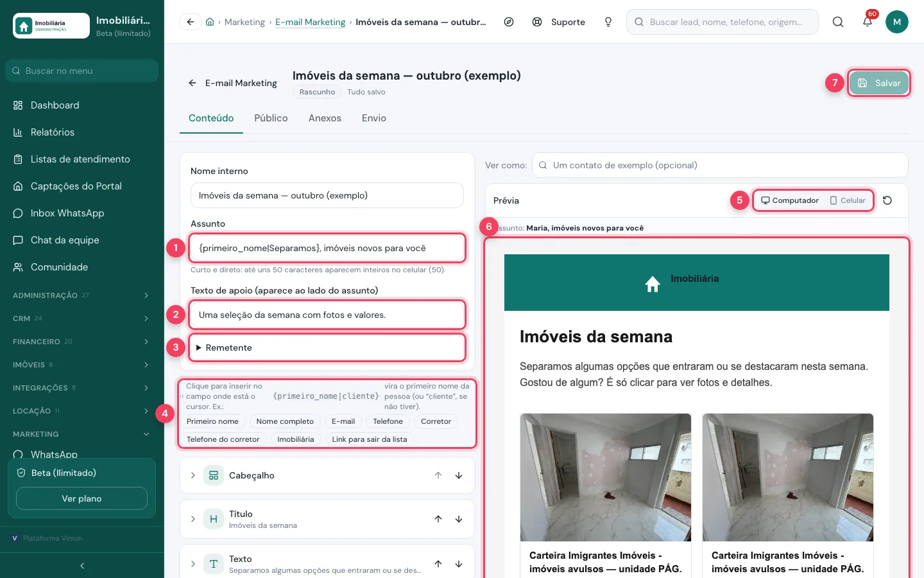Image resolution: width=924 pixels, height=578 pixels.
Task: Focus the Buscar no menu search box
Action: [x=82, y=71]
